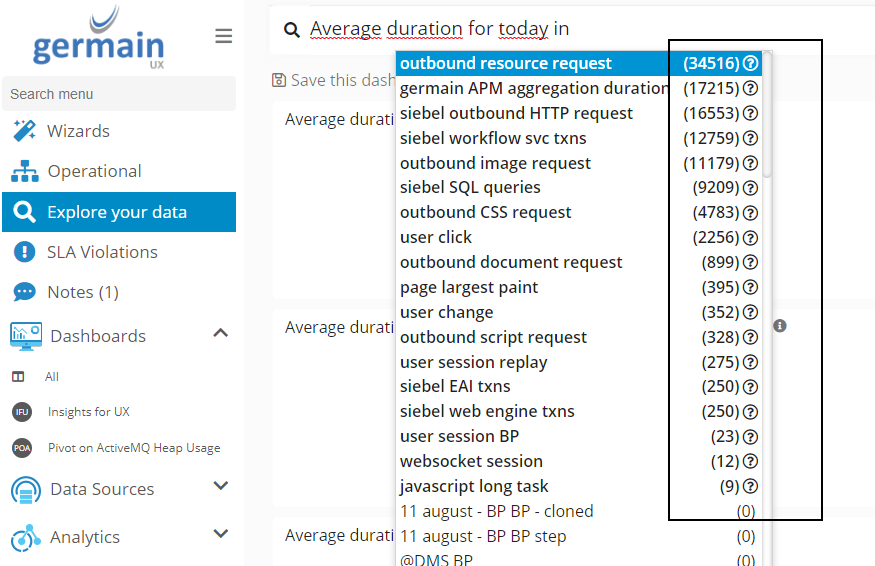The width and height of the screenshot is (875, 566).
Task: Select siebel outbound HTTP request suggestion
Action: [x=516, y=113]
